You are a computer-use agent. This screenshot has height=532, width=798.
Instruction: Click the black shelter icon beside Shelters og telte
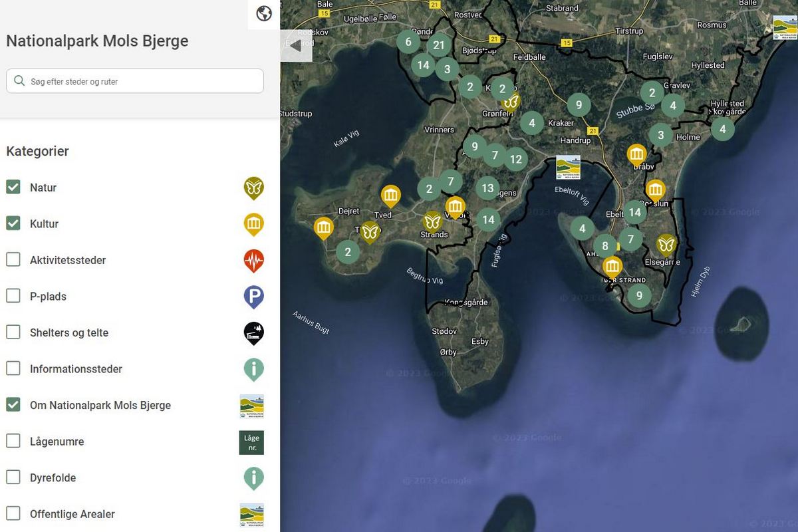coord(253,333)
